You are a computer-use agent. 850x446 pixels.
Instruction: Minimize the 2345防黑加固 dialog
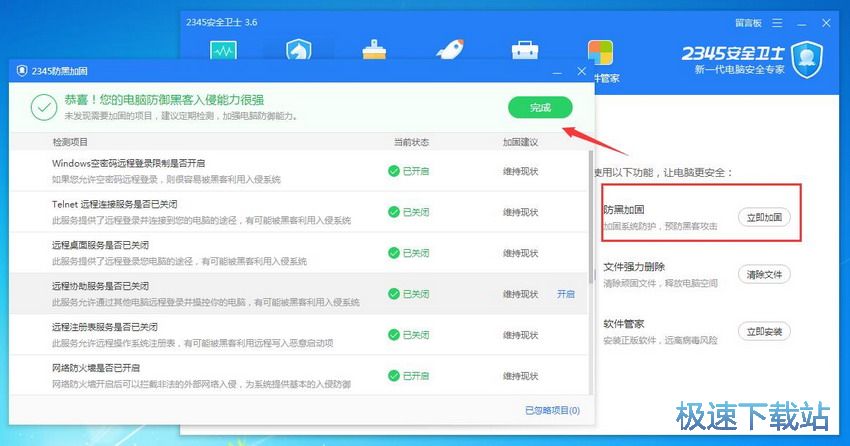(x=557, y=72)
